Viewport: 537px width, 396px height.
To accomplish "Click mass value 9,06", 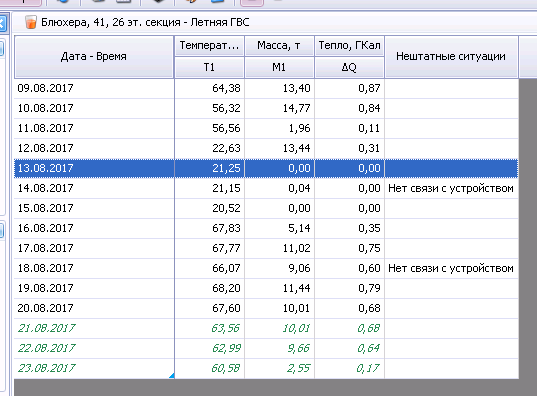I will pos(299,268).
